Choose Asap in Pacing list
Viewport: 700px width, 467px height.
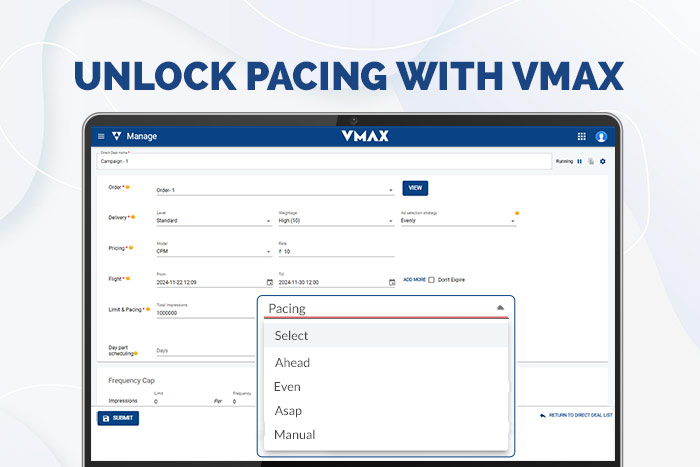coord(386,411)
